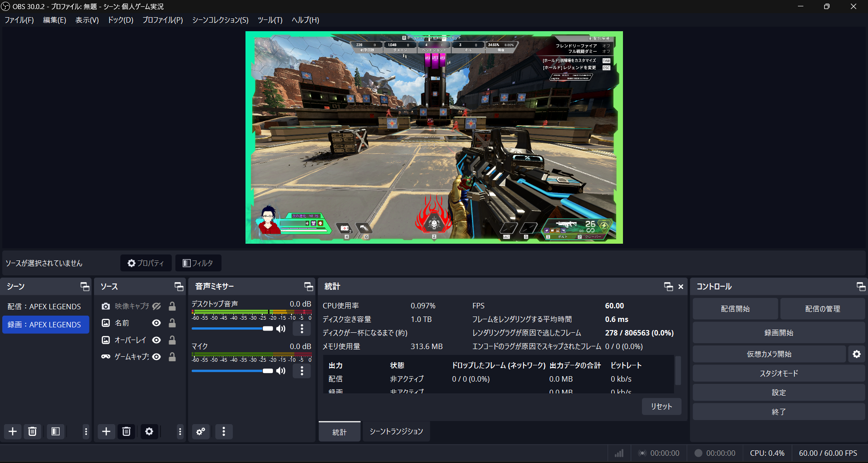Select the 録画：APEX LEGENDS scene
The image size is (868, 463).
46,324
